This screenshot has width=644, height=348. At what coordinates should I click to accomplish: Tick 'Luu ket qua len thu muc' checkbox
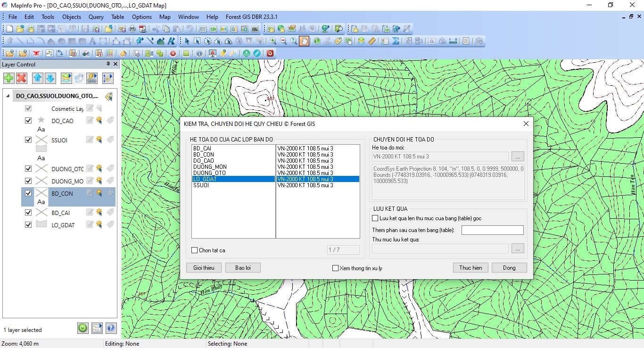click(375, 218)
